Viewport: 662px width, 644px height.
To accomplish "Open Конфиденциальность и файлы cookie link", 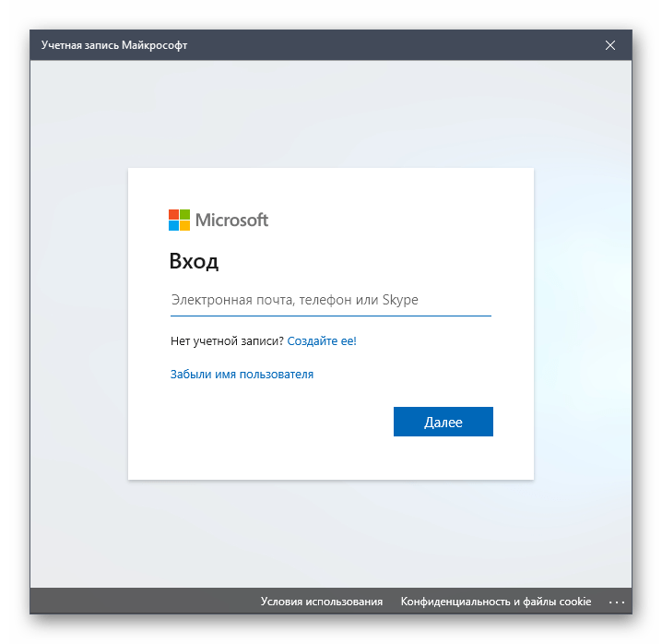I will coord(496,602).
